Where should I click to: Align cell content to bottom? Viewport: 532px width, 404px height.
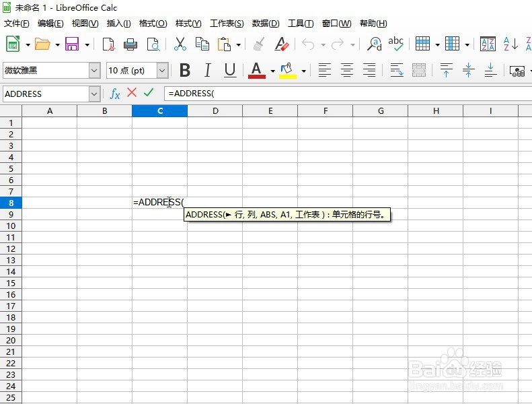tap(490, 71)
